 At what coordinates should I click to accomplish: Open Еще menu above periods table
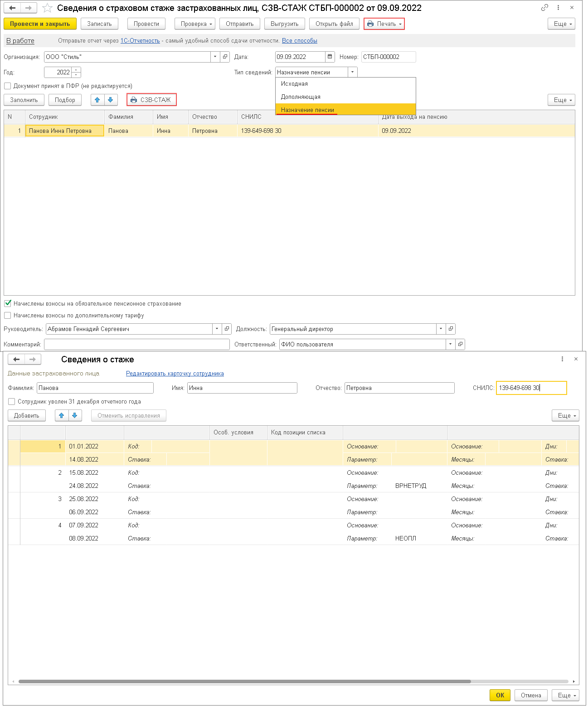pyautogui.click(x=565, y=415)
